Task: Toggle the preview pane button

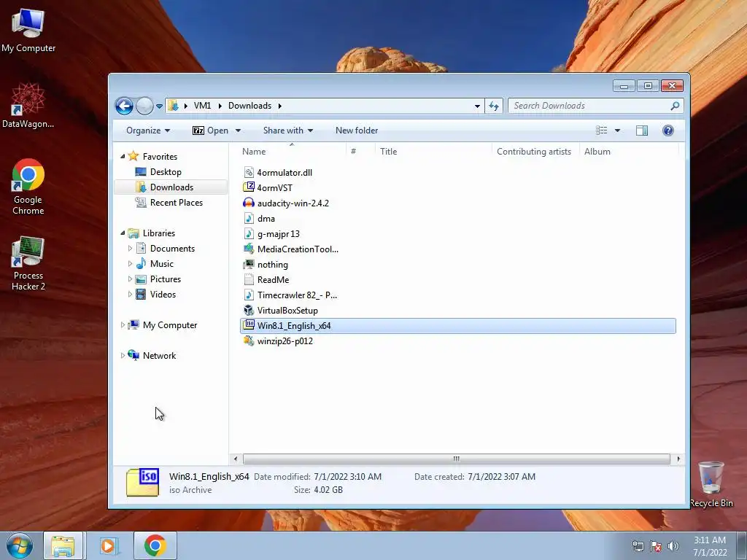Action: [x=642, y=131]
